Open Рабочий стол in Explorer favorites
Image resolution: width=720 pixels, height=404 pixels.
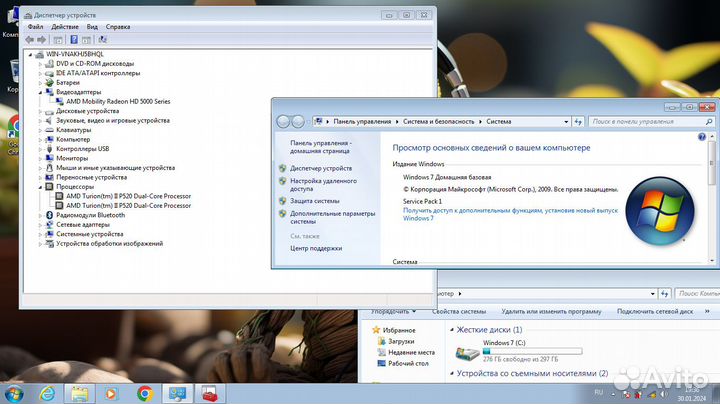408,364
